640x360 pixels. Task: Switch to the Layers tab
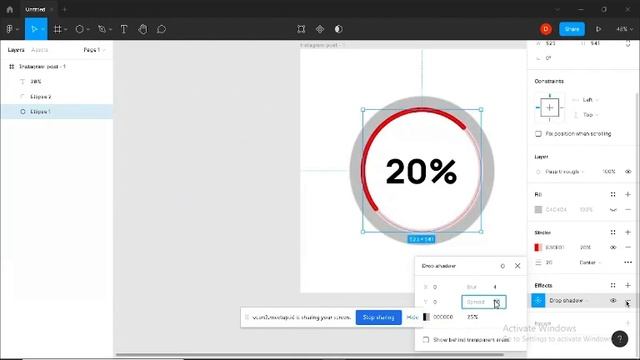click(16, 50)
